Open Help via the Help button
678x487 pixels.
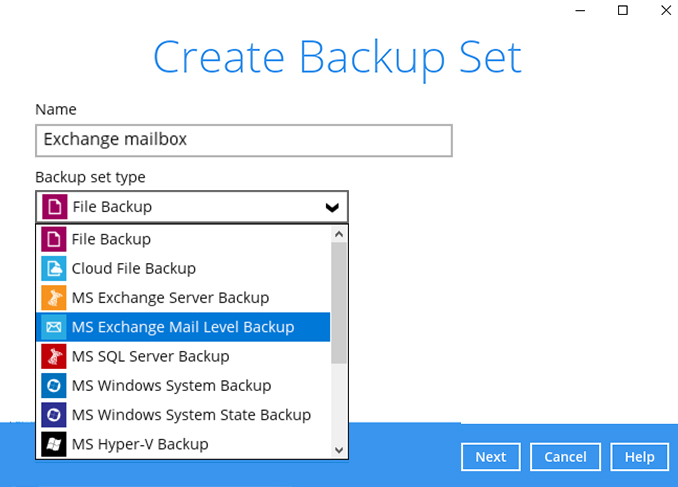click(640, 457)
